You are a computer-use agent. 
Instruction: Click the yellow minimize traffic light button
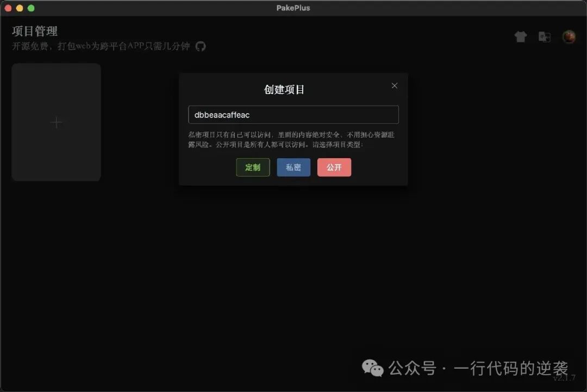click(20, 8)
